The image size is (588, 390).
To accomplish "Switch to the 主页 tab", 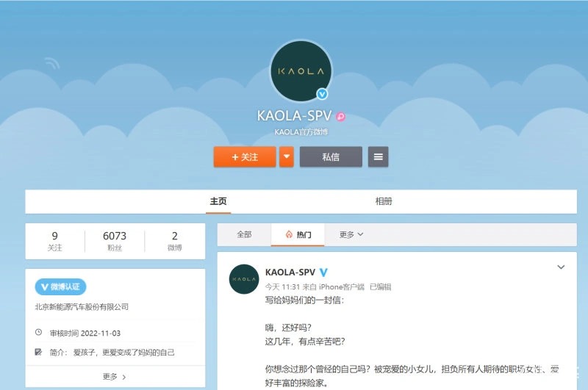I will click(218, 201).
